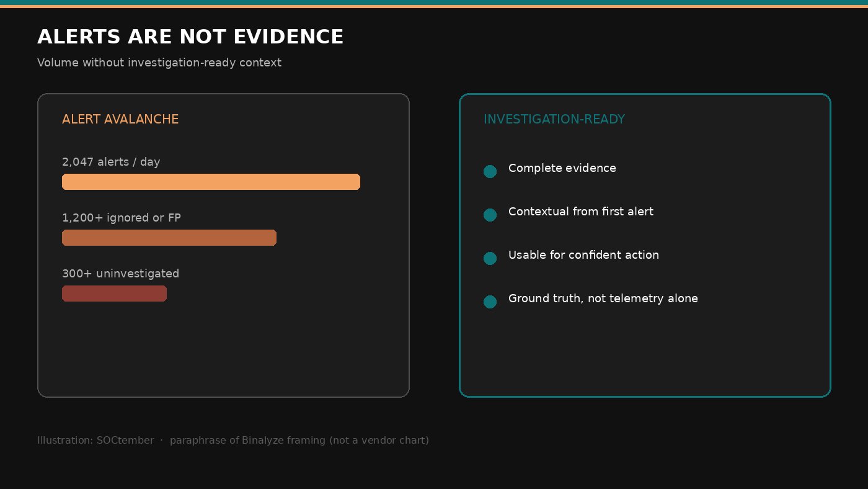Click the "Complete evidence" bullet text
The width and height of the screenshot is (868, 489).
562,168
